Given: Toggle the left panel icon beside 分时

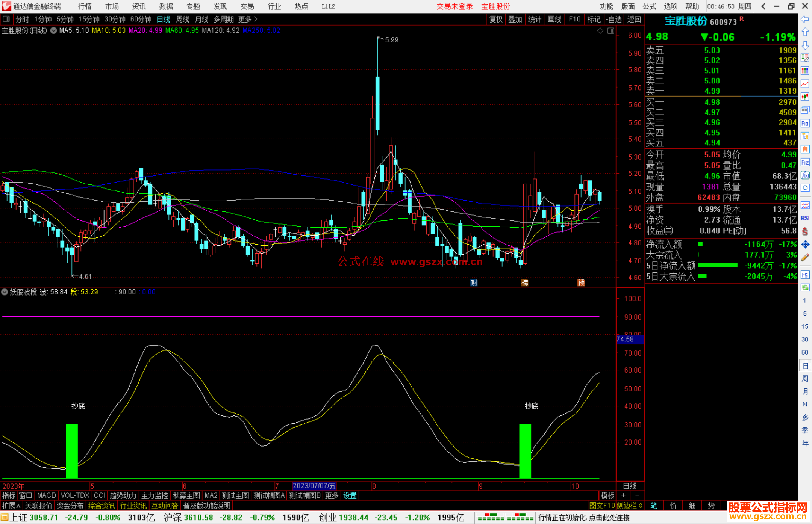Looking at the screenshot, I should 6,19.
